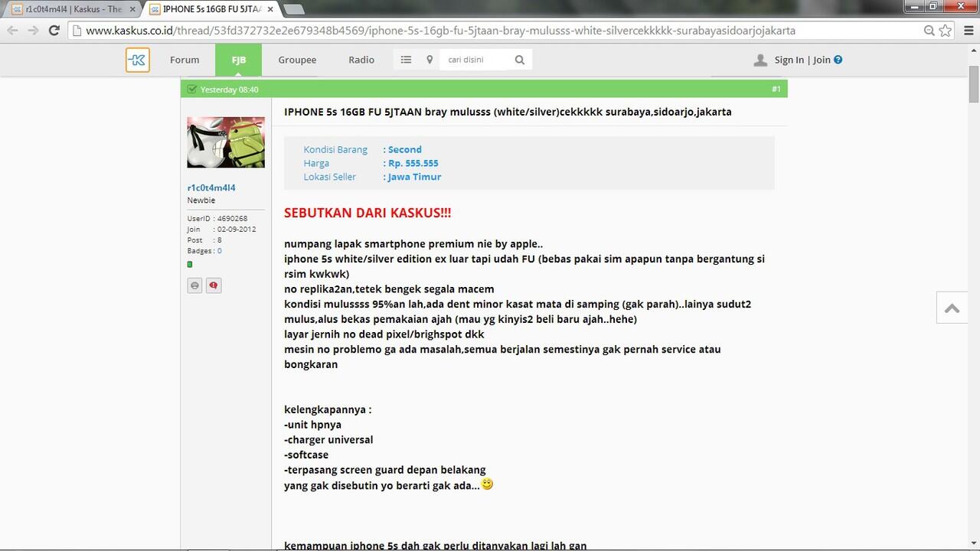Viewport: 980px width, 551px height.
Task: Click the red report icon under profile
Action: pos(214,285)
